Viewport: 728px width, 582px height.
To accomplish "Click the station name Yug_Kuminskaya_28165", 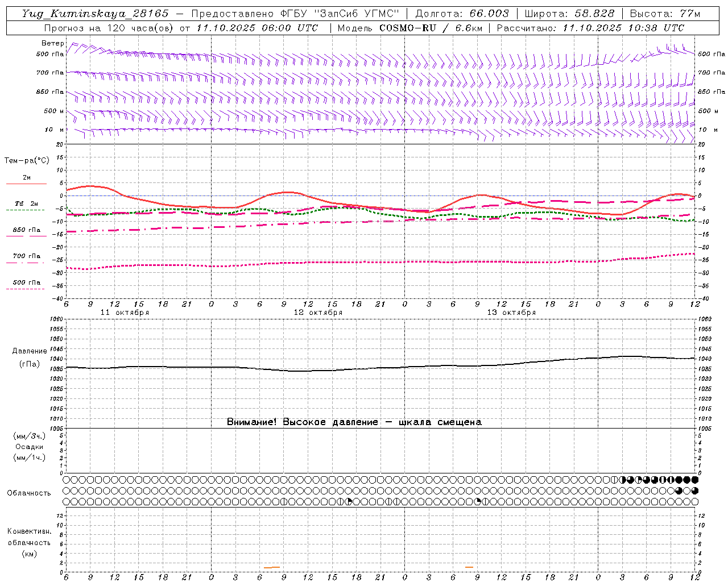I will click(96, 14).
